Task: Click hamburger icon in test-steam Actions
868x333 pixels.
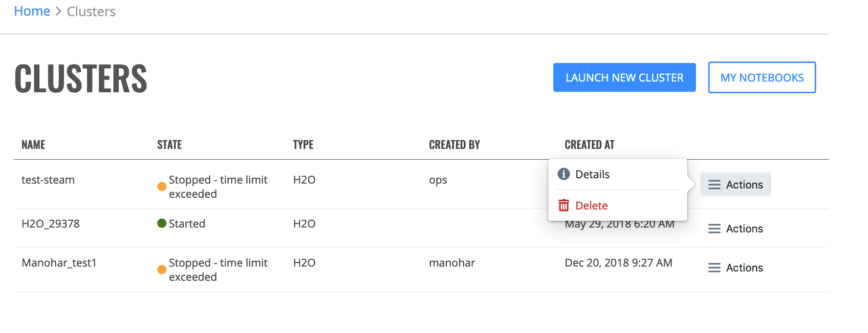Action: pos(714,185)
